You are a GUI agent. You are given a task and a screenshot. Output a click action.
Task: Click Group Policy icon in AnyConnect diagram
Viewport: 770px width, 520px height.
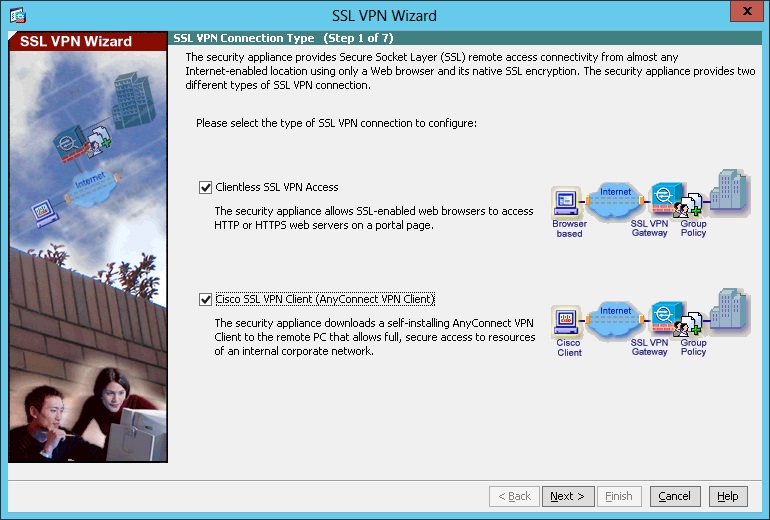click(x=688, y=325)
